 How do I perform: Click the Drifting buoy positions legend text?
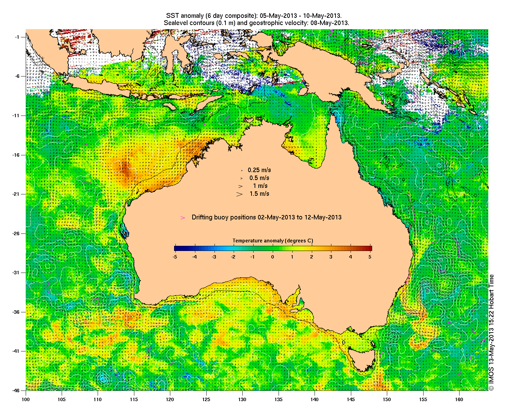tap(267, 217)
